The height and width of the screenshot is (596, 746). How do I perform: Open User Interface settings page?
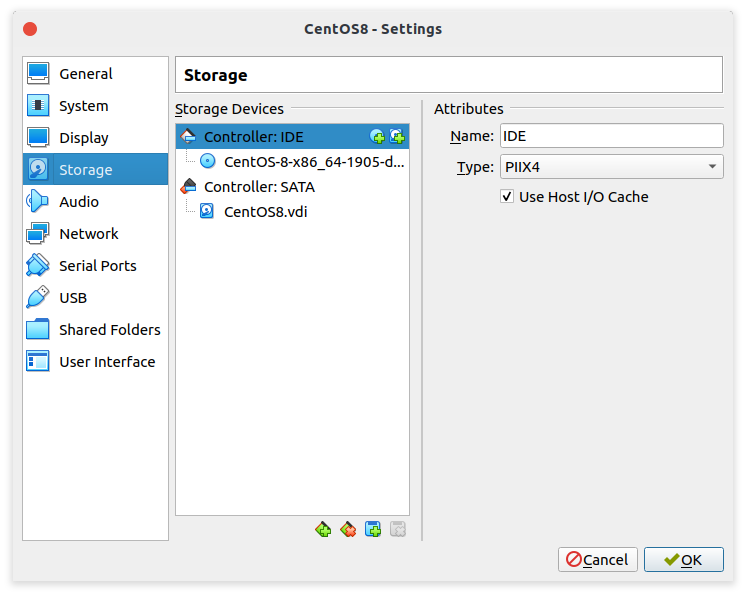point(95,362)
